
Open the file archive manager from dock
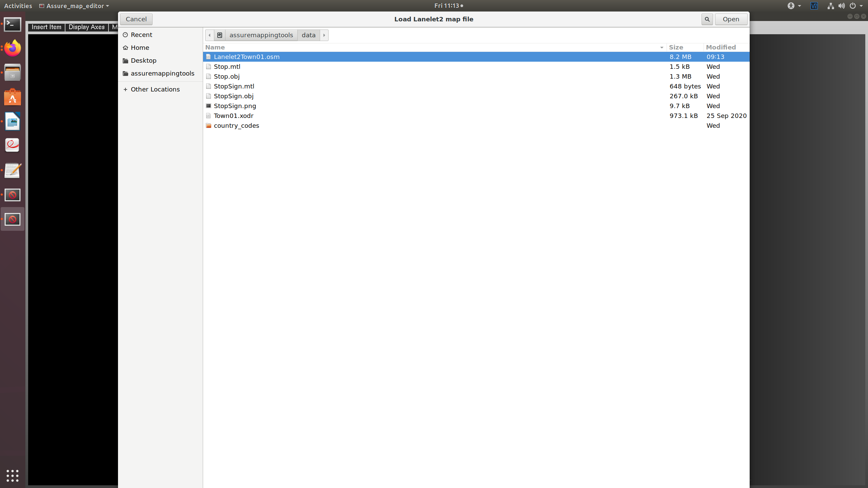[12, 73]
